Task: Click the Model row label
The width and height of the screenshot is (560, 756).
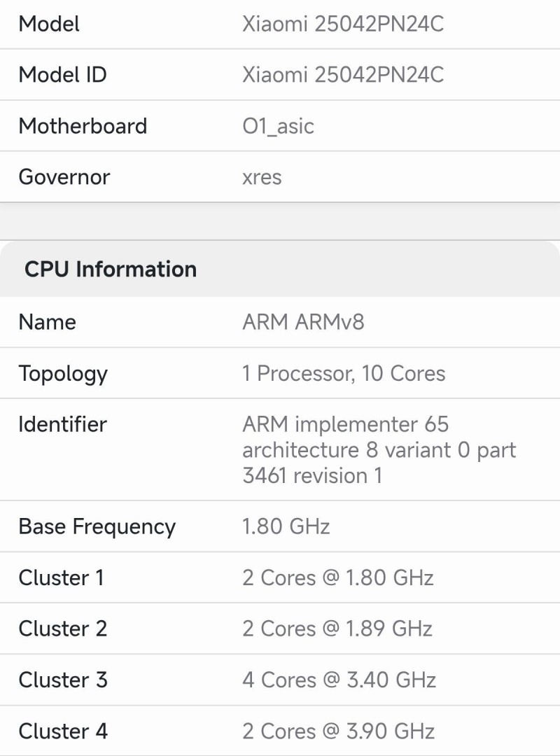Action: coord(49,24)
